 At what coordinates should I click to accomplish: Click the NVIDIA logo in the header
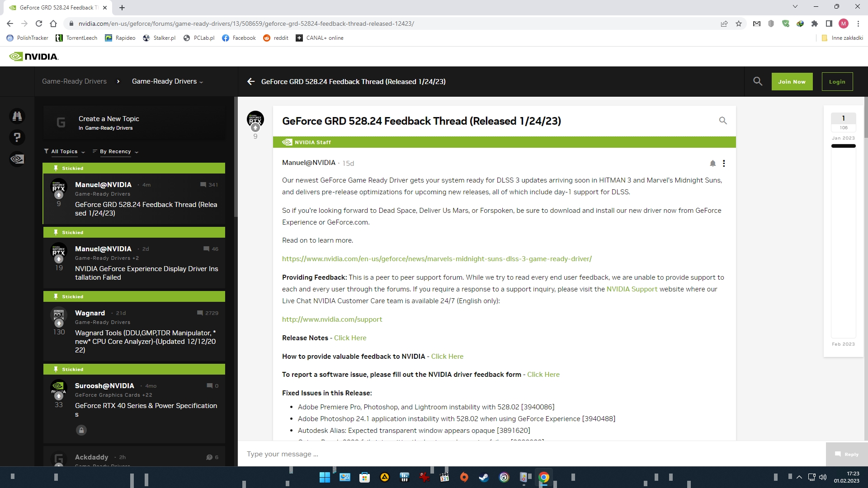pos(34,56)
